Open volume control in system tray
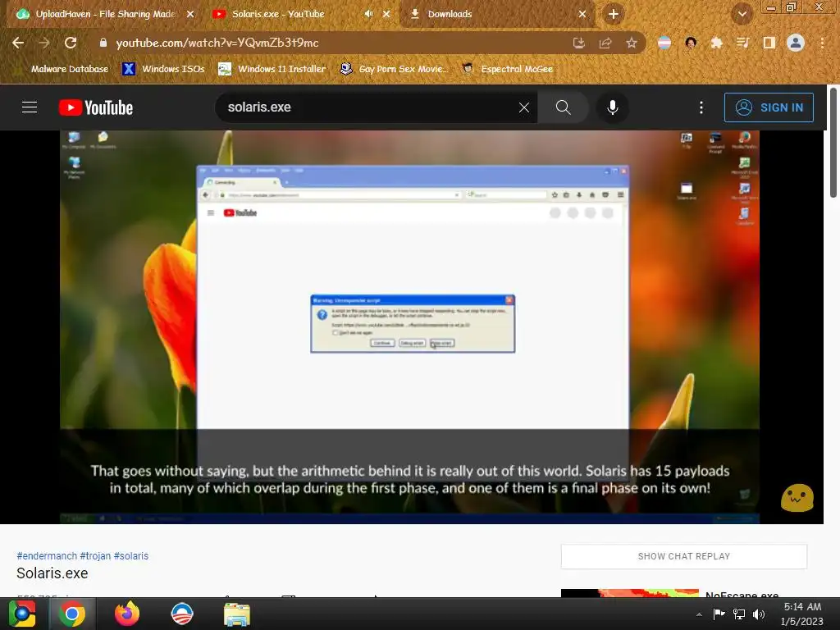This screenshot has height=630, width=840. coord(759,614)
